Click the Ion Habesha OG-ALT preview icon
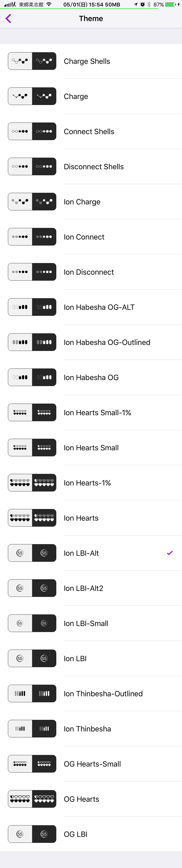The width and height of the screenshot is (182, 868). pyautogui.click(x=32, y=307)
